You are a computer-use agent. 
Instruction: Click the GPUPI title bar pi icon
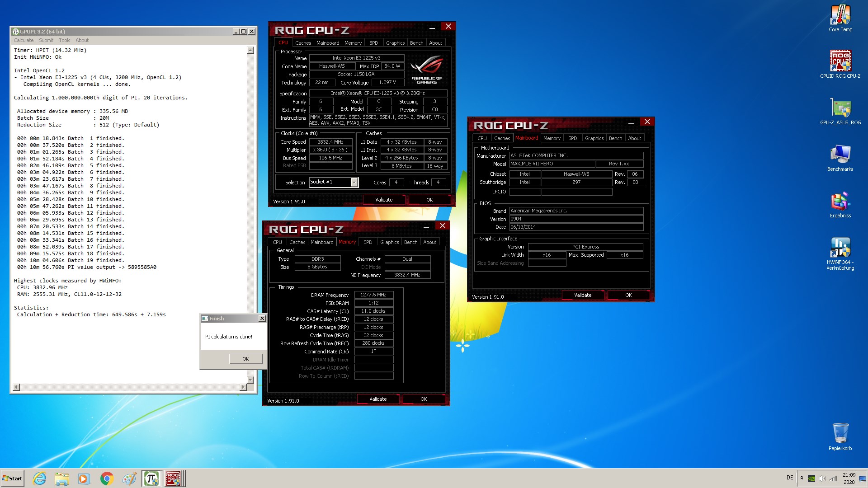click(16, 31)
